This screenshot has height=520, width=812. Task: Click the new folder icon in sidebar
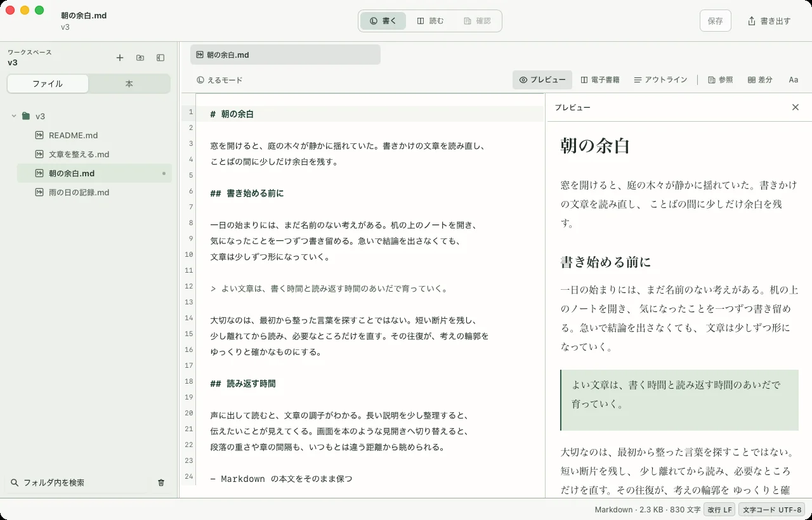click(140, 58)
